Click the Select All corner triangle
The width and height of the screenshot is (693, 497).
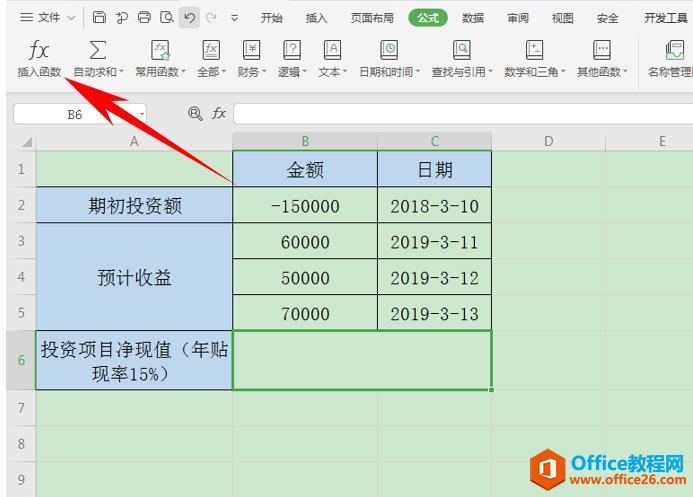coord(27,142)
